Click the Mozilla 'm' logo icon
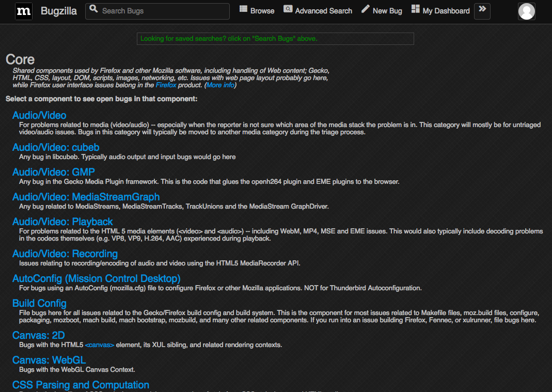This screenshot has width=552, height=392. pos(24,11)
